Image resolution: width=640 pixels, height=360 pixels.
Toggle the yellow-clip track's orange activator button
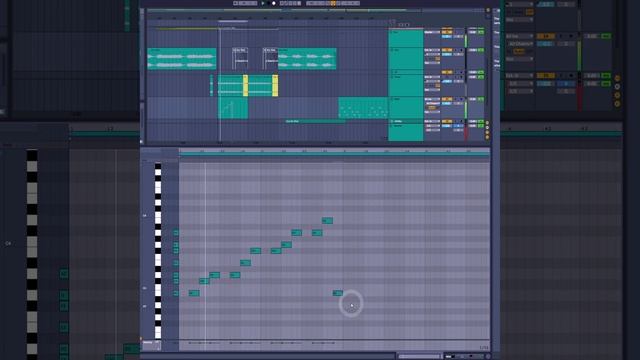pos(447,77)
